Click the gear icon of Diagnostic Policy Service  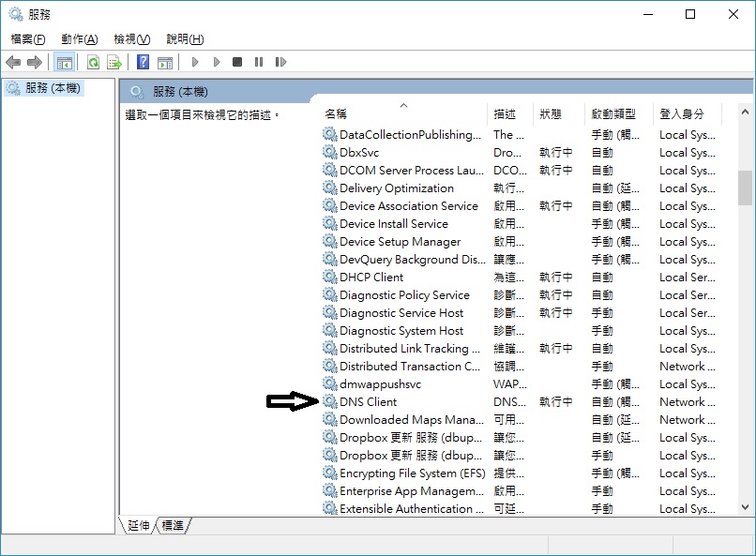point(330,294)
